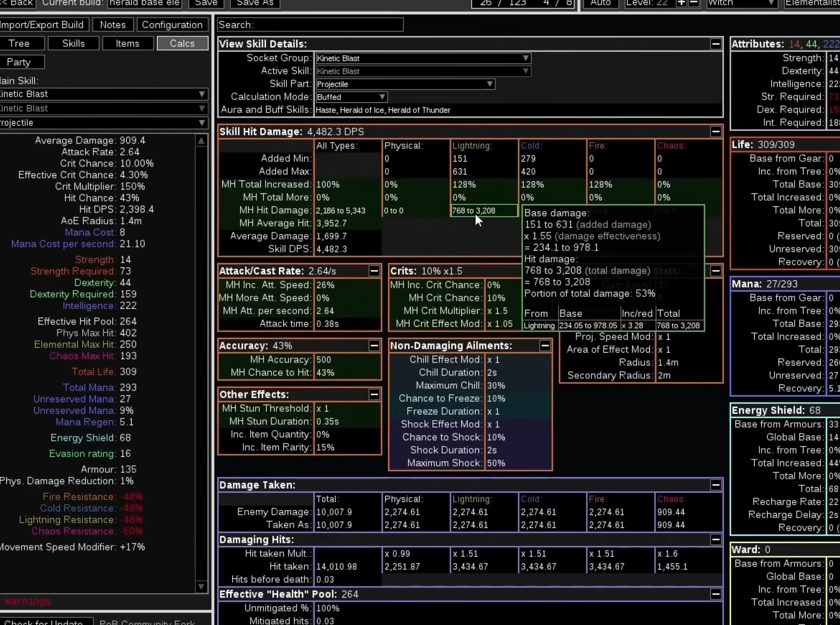Collapse the Non-Damaging Ailments section

click(x=545, y=346)
